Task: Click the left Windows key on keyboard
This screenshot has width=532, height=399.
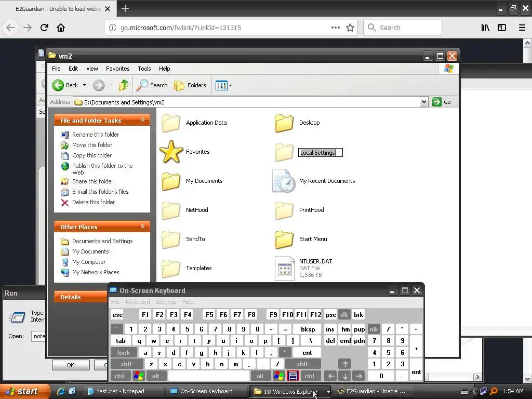Action: point(138,376)
